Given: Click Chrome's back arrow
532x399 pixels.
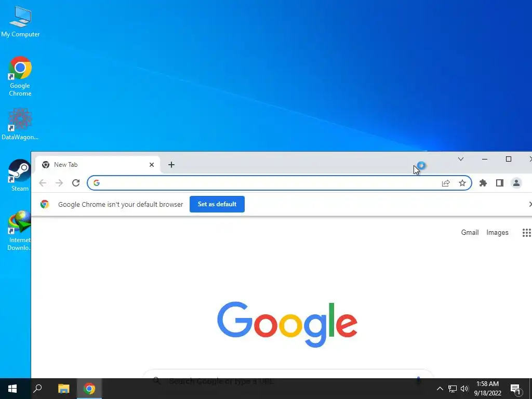Looking at the screenshot, I should [x=43, y=183].
